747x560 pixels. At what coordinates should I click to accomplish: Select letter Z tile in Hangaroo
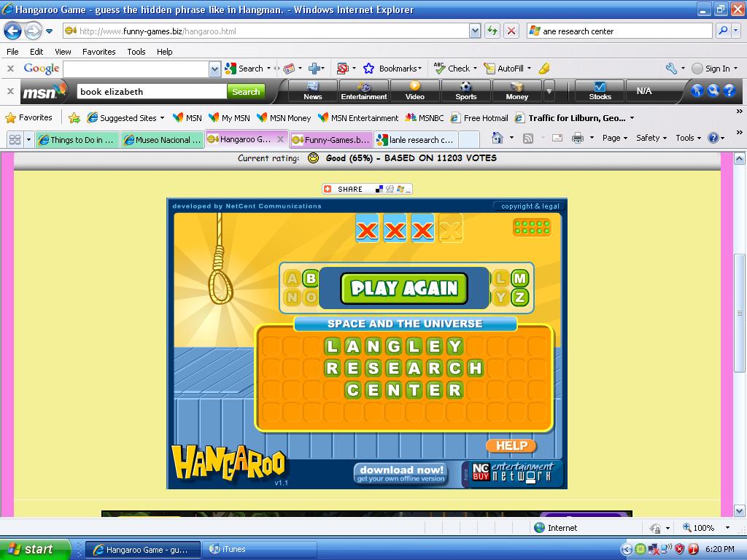(519, 297)
